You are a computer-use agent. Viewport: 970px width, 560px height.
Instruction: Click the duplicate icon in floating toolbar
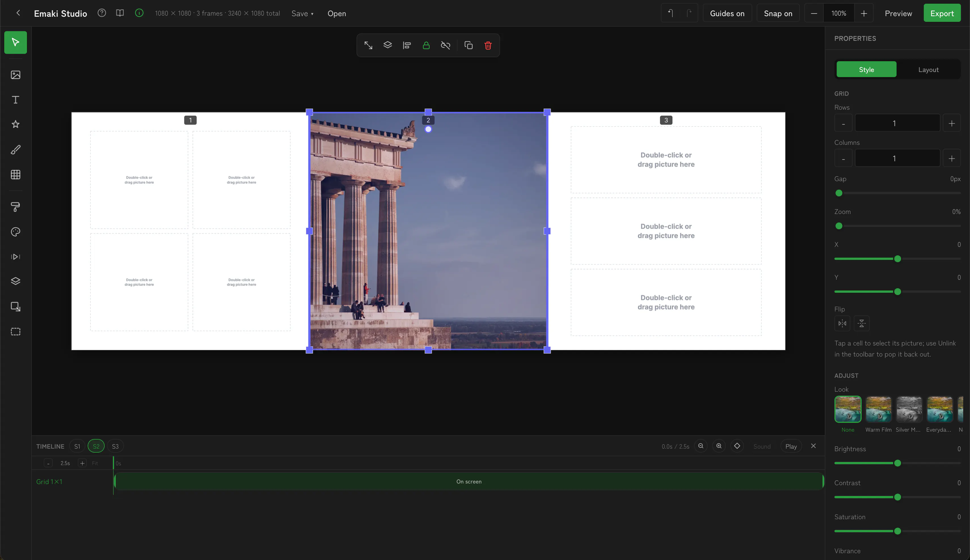(x=469, y=45)
